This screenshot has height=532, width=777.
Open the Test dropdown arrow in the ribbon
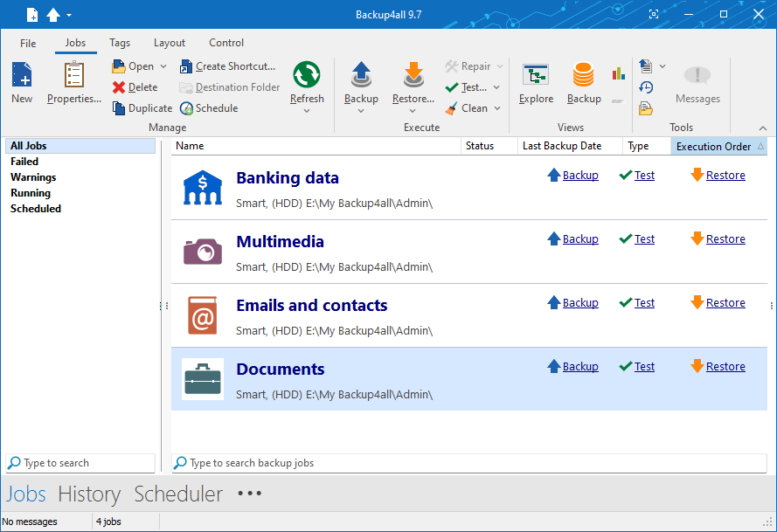(x=496, y=87)
